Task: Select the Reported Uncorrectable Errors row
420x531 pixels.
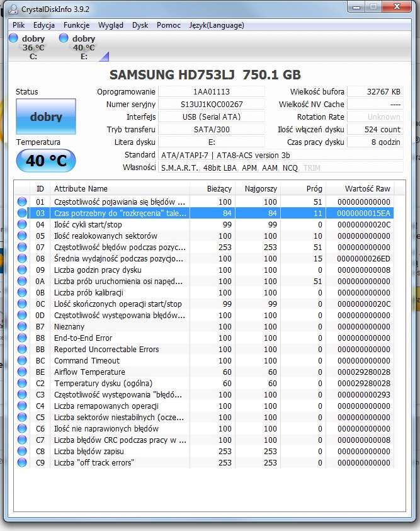Action: point(204,349)
